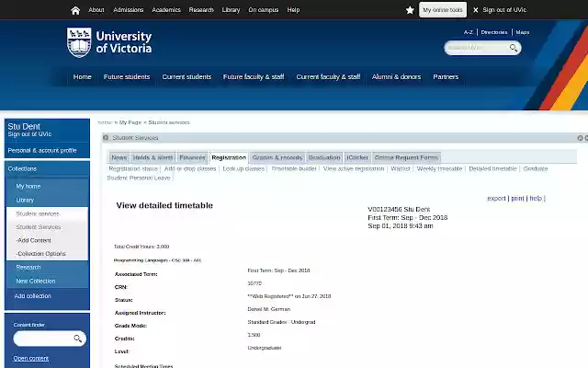This screenshot has height=368, width=588.
Task: Open the Help top menu
Action: [293, 10]
